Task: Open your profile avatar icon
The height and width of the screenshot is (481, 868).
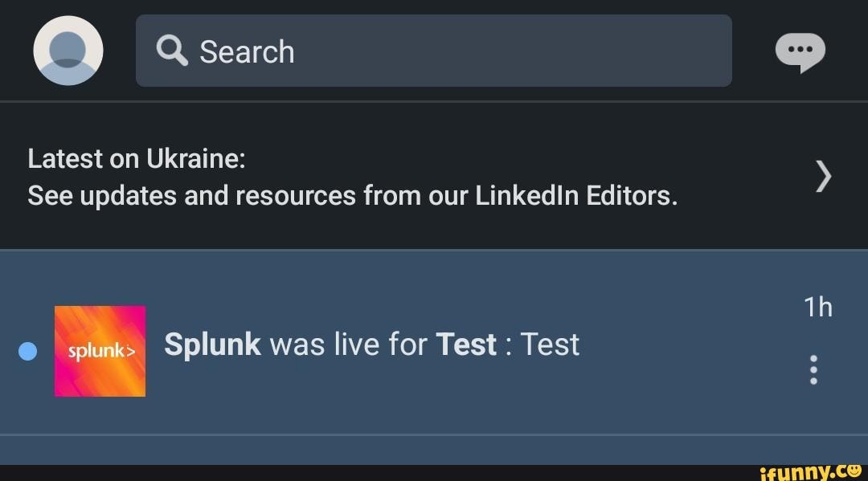Action: pos(68,50)
